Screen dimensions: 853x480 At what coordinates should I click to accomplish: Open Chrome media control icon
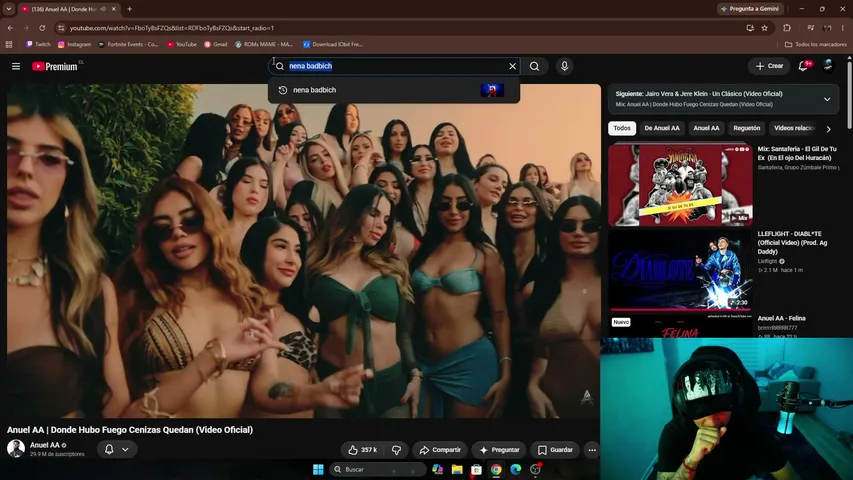point(811,28)
